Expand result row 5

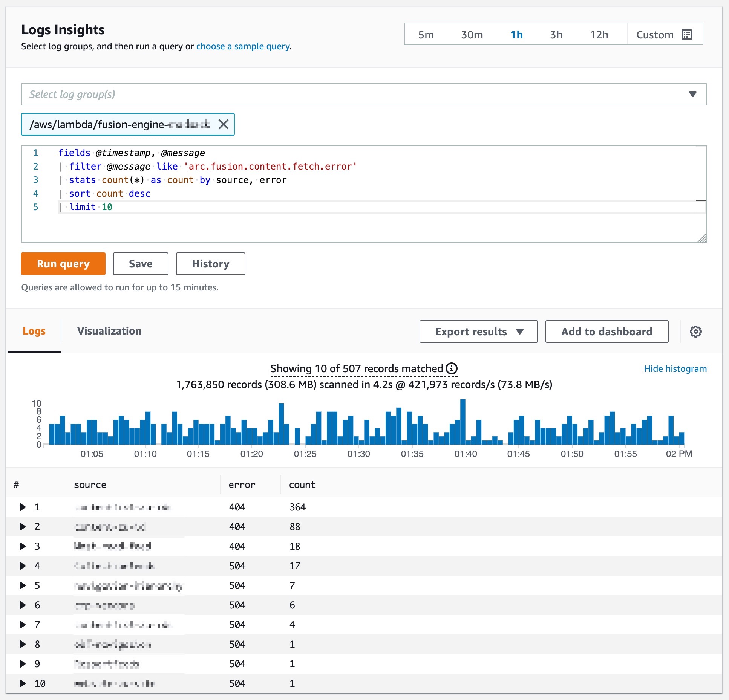coord(23,585)
